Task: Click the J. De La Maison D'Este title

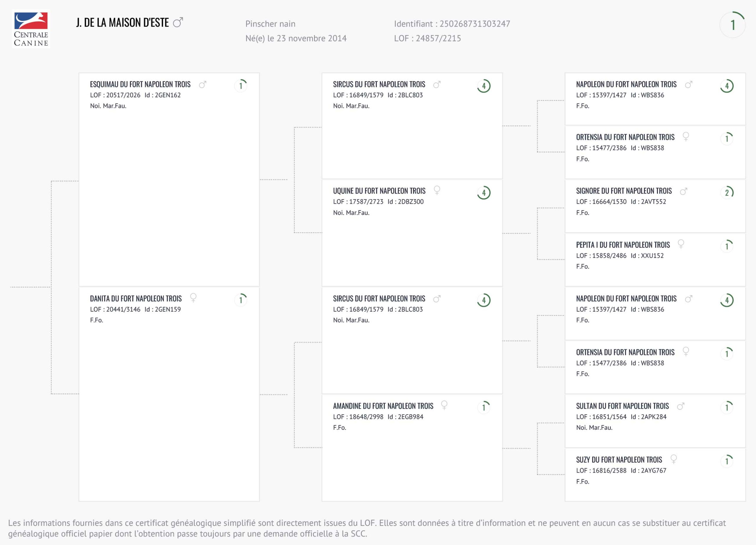Action: pos(122,23)
